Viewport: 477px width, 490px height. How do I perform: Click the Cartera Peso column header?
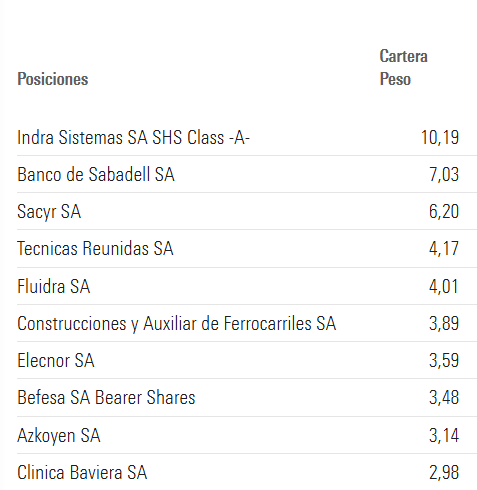(x=403, y=68)
